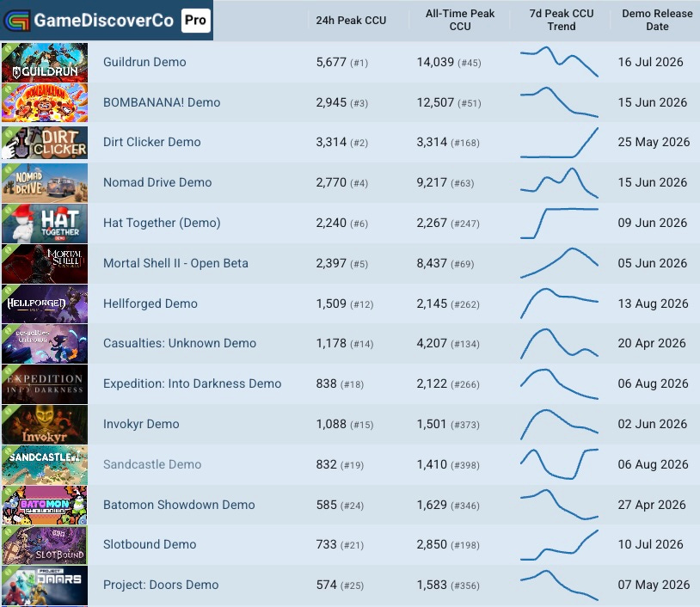The width and height of the screenshot is (700, 607).
Task: Open the BOMBANANA! Demo thumbnail
Action: tap(45, 102)
